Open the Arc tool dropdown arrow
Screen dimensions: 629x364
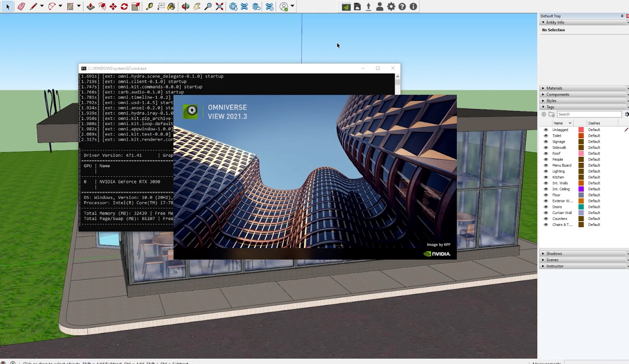point(60,6)
